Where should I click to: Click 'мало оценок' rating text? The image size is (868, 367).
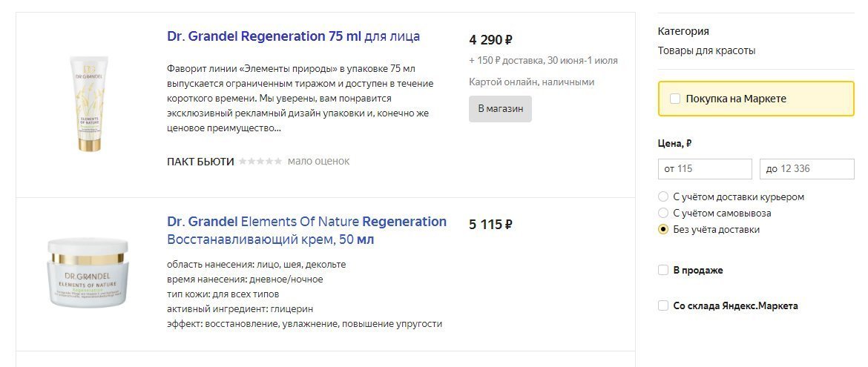pos(318,162)
